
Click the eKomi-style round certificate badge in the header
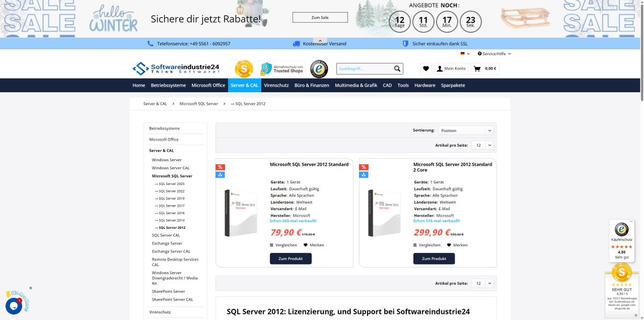(x=320, y=69)
